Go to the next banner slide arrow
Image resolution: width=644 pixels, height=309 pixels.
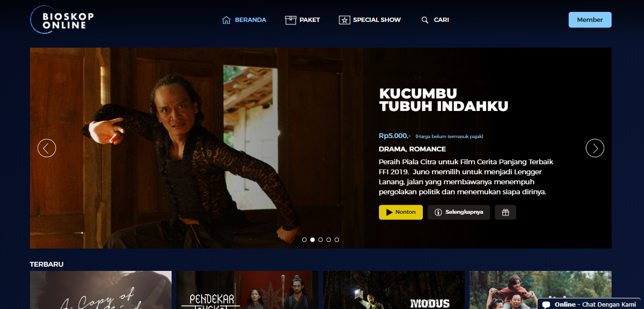click(x=595, y=148)
